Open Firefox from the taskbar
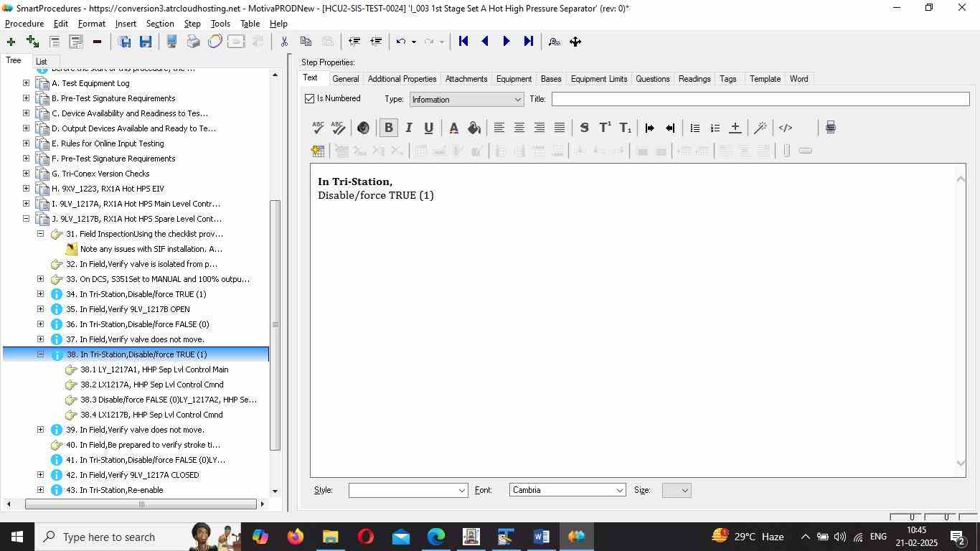980x551 pixels. coord(295,537)
